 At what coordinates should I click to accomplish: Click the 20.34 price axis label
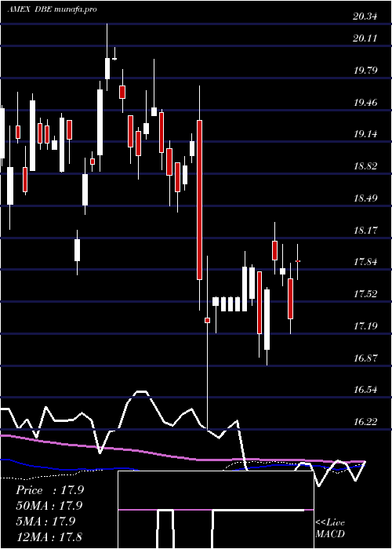(365, 16)
